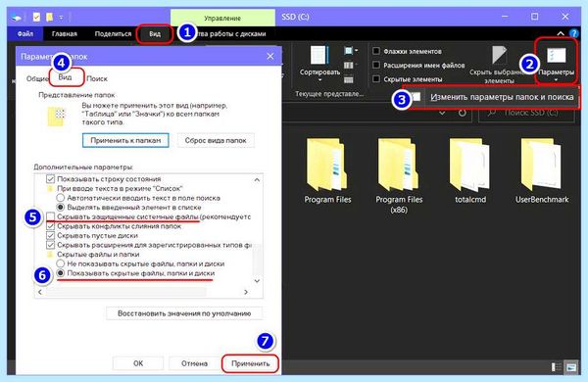Click the OK button
Image resolution: width=588 pixels, height=382 pixels.
point(138,363)
